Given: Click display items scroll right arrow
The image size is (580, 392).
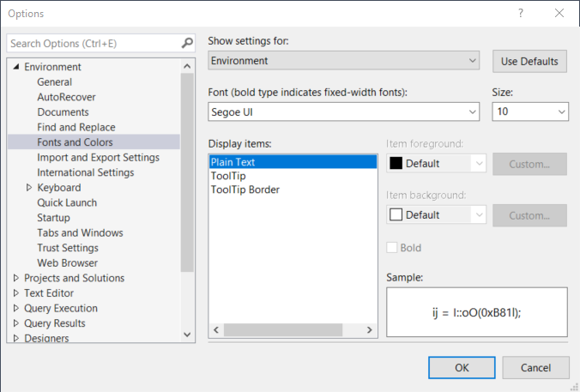Looking at the screenshot, I should 369,330.
